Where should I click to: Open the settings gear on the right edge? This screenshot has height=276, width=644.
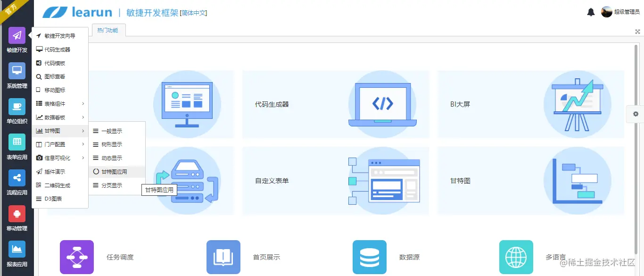[635, 114]
